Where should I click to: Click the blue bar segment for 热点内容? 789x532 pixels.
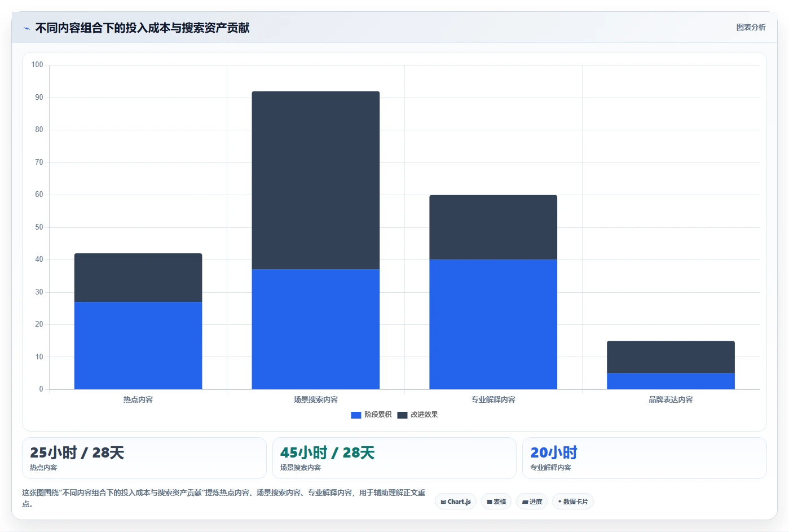[x=138, y=345]
